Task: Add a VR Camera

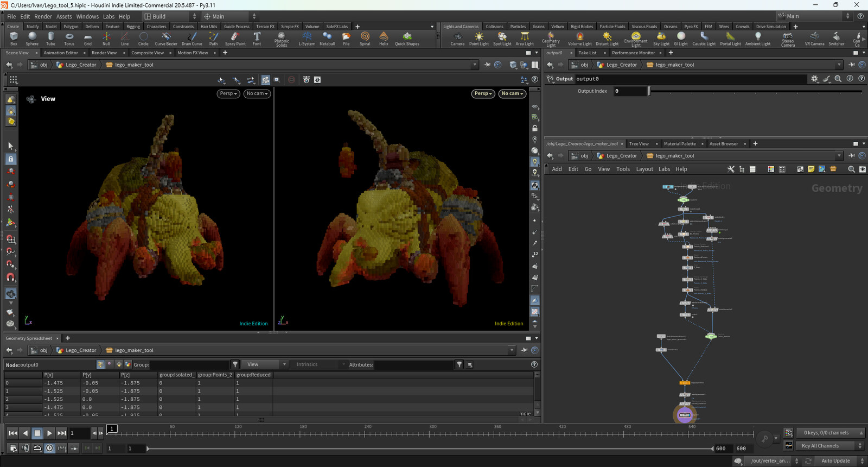Action: [x=814, y=39]
